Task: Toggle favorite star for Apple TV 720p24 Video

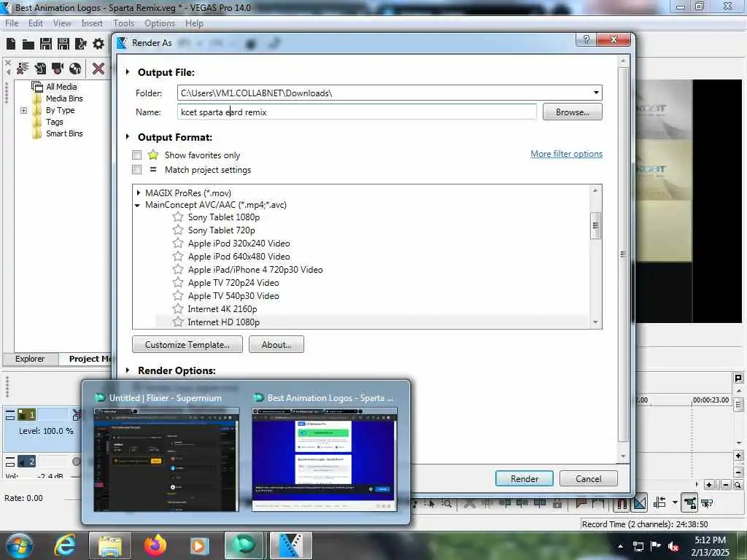Action: 178,283
